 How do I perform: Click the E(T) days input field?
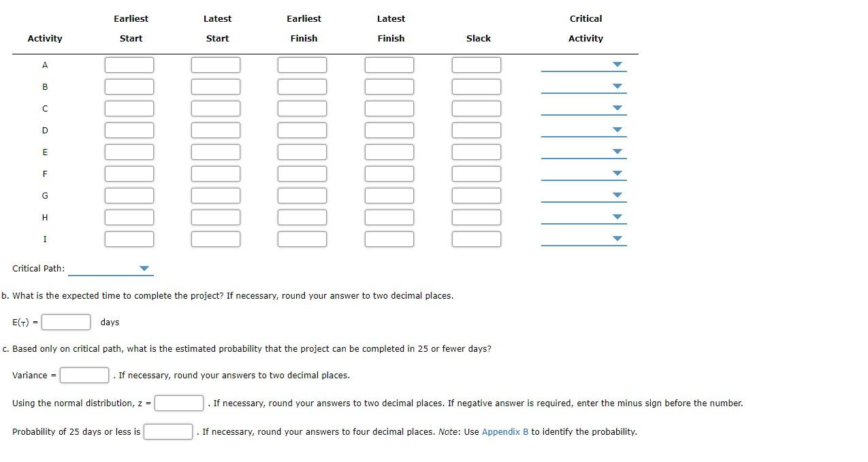click(x=65, y=321)
